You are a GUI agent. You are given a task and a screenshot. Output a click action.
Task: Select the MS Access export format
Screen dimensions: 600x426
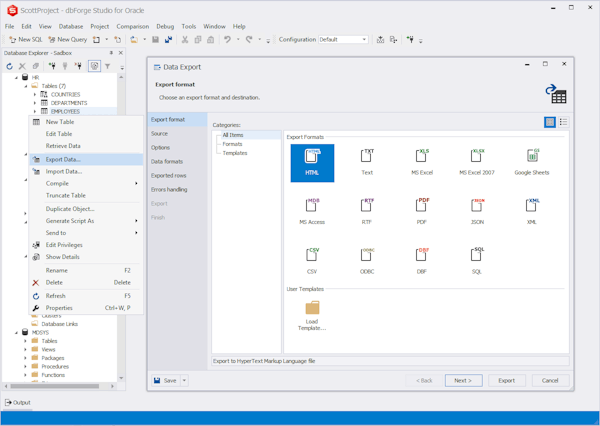point(312,212)
